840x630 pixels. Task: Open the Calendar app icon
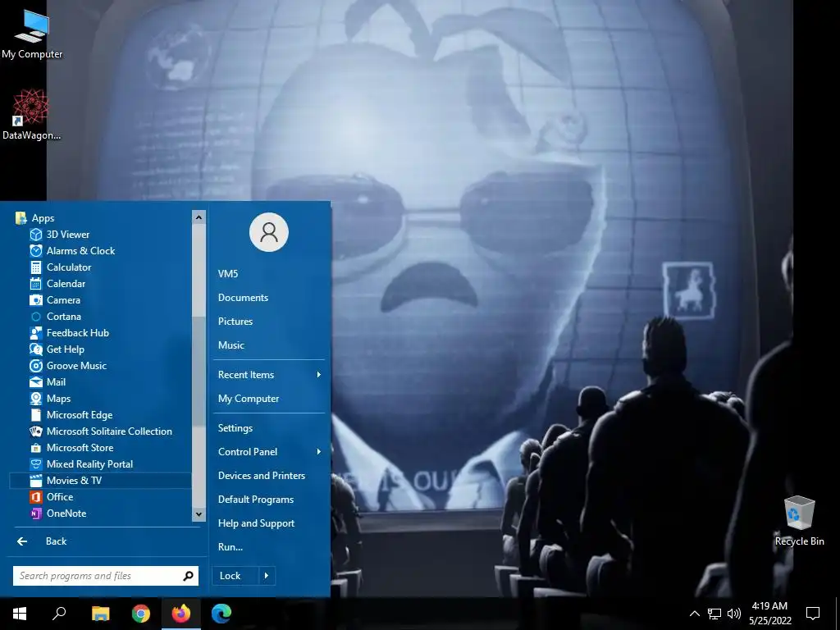36,284
